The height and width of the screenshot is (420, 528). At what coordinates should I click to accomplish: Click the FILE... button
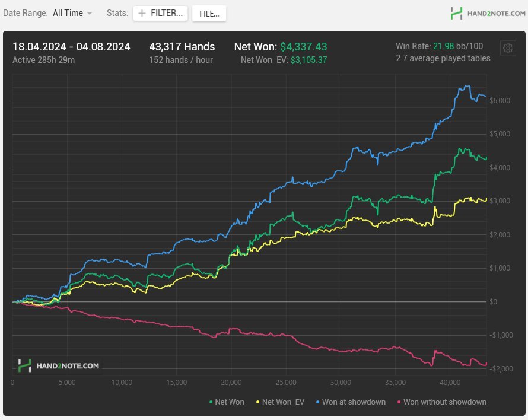tap(209, 14)
